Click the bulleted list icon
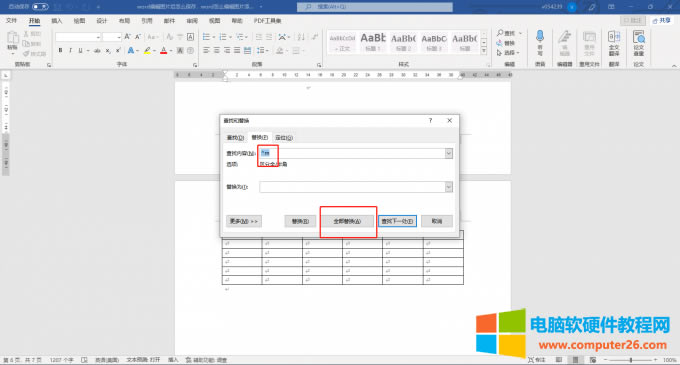This screenshot has height=365, width=680. [x=206, y=37]
